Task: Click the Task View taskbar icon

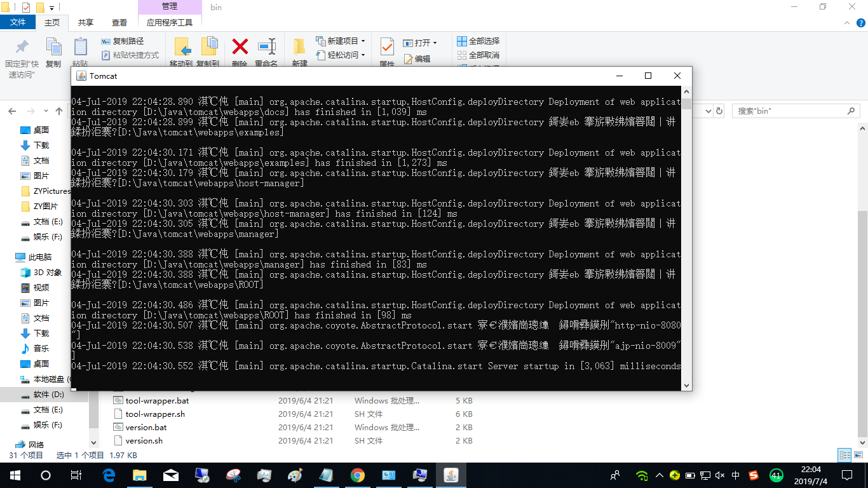Action: click(x=76, y=475)
